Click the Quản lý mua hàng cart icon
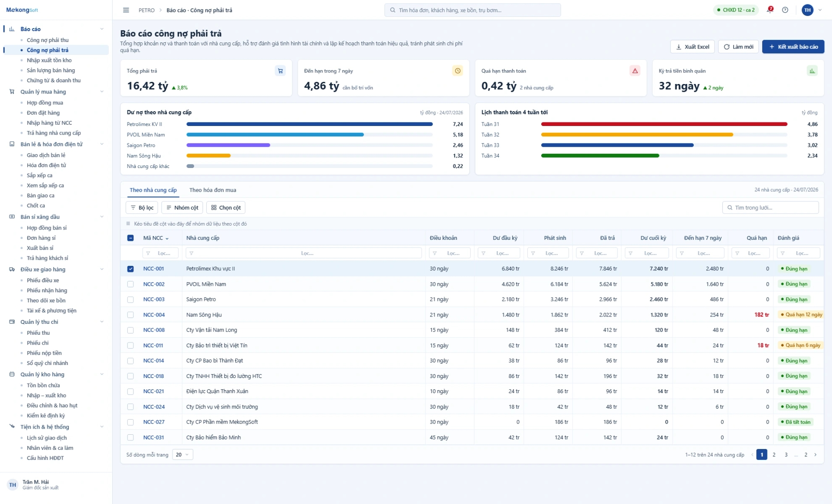 click(x=12, y=92)
